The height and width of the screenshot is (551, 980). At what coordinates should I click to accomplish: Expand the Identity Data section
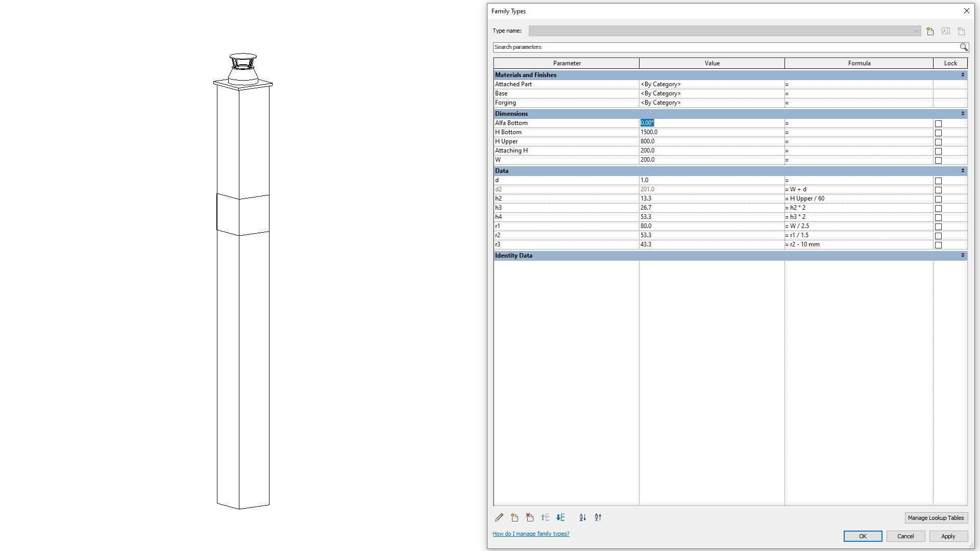click(x=963, y=255)
